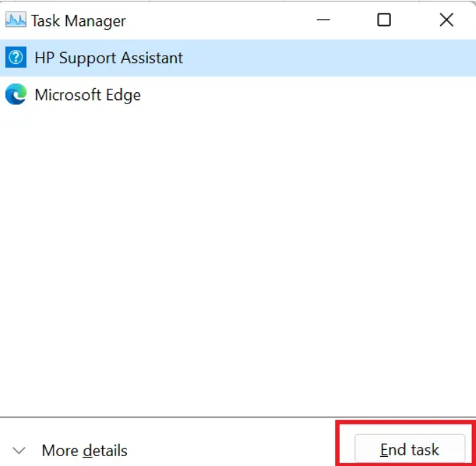This screenshot has height=466, width=476.
Task: Click the More details text label
Action: tap(84, 451)
